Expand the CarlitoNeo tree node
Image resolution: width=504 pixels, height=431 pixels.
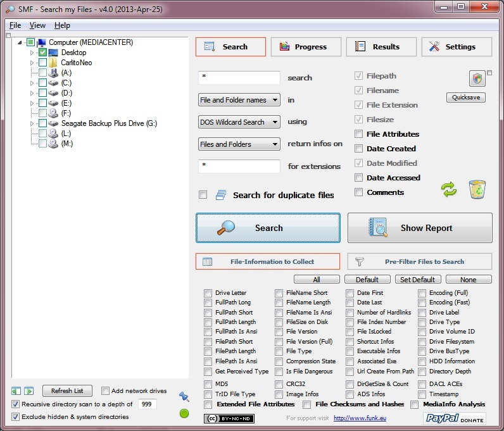point(32,63)
